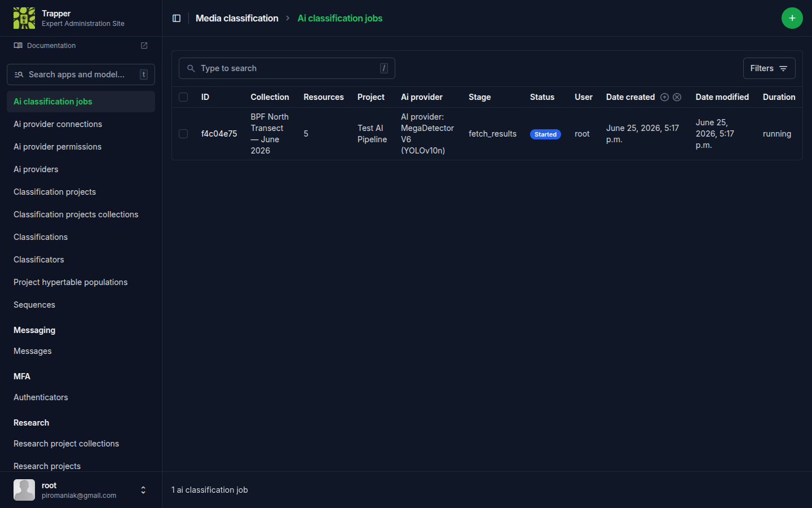
Task: Click Media classification breadcrumb
Action: [x=237, y=18]
